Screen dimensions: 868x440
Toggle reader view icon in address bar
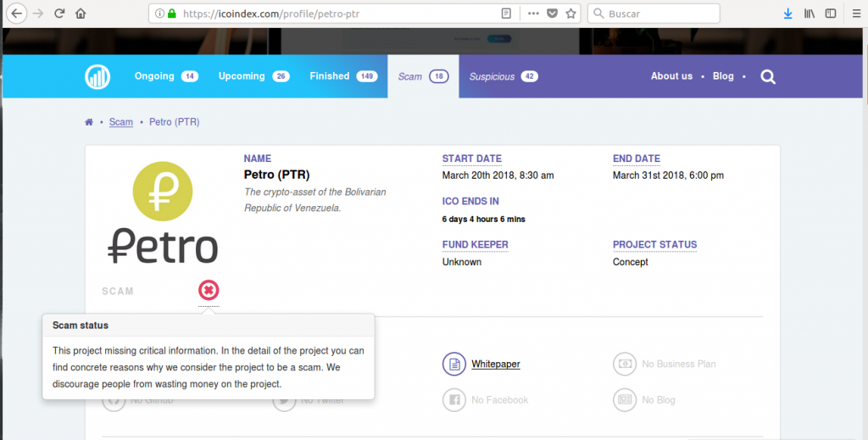coord(506,14)
